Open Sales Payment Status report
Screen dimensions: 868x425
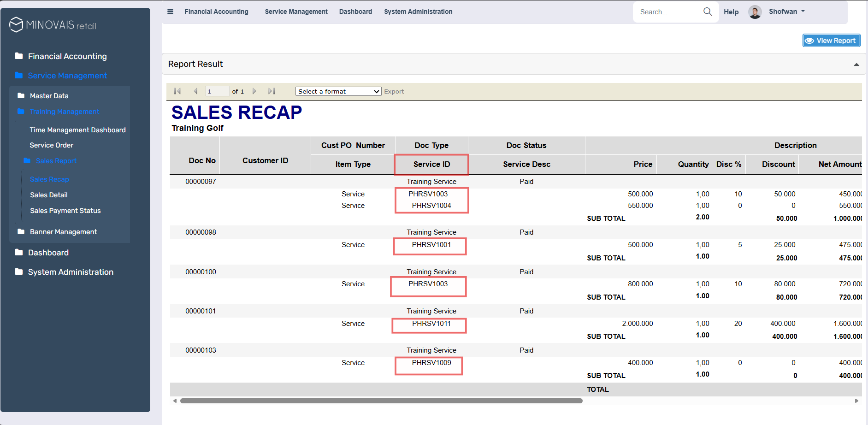(x=65, y=211)
